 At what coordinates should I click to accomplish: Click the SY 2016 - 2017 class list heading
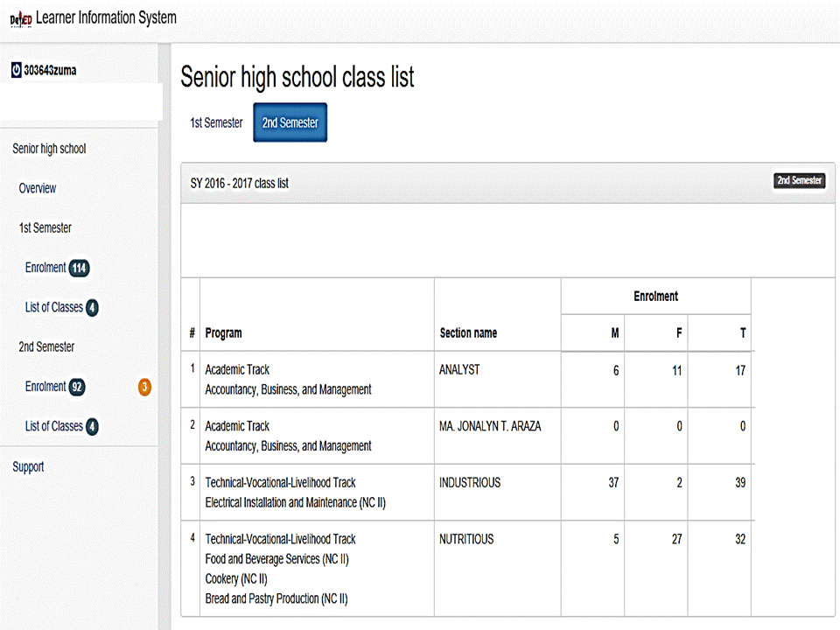click(240, 183)
